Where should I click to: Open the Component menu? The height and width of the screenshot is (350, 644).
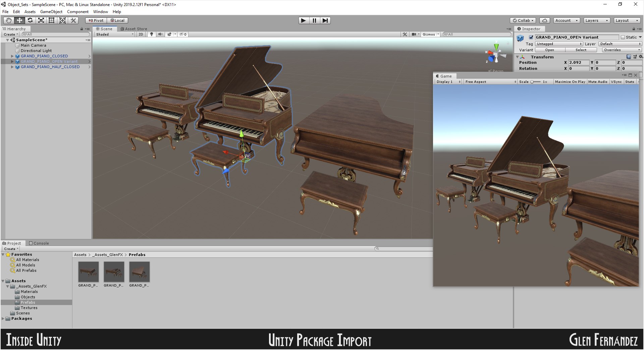(77, 12)
